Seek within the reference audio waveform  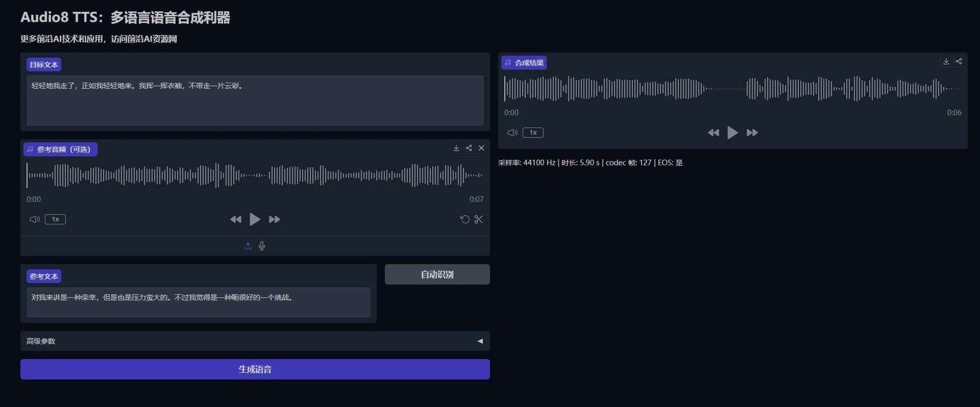pyautogui.click(x=255, y=175)
